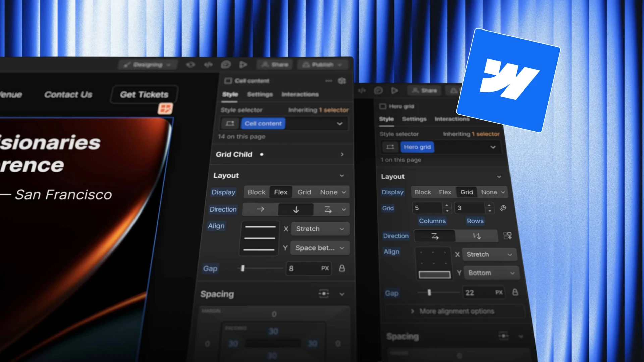
Task: Switch to Interactions tab in Cell content panel
Action: coord(300,94)
